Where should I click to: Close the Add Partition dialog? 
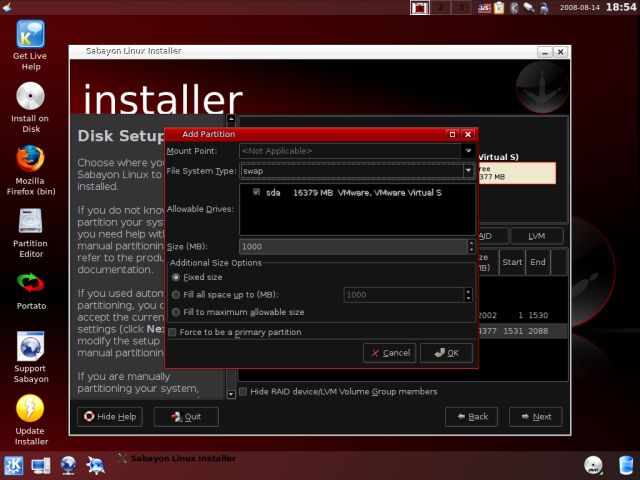click(x=468, y=134)
